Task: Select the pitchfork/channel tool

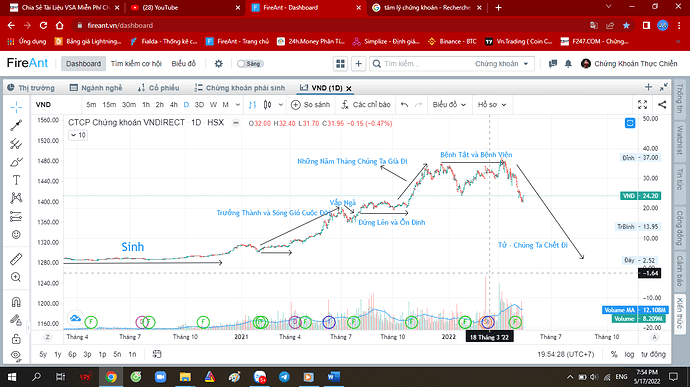Action: point(16,144)
